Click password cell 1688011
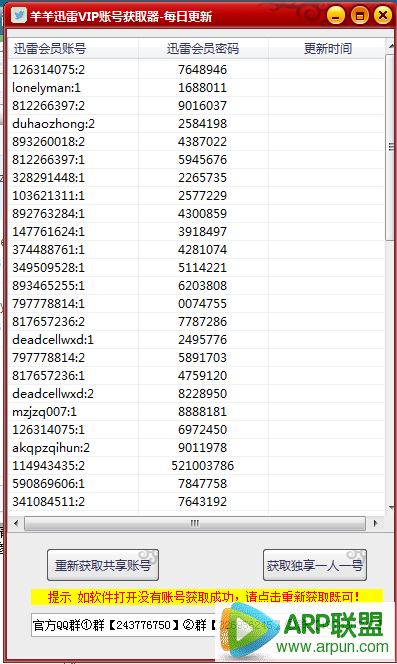 click(203, 88)
